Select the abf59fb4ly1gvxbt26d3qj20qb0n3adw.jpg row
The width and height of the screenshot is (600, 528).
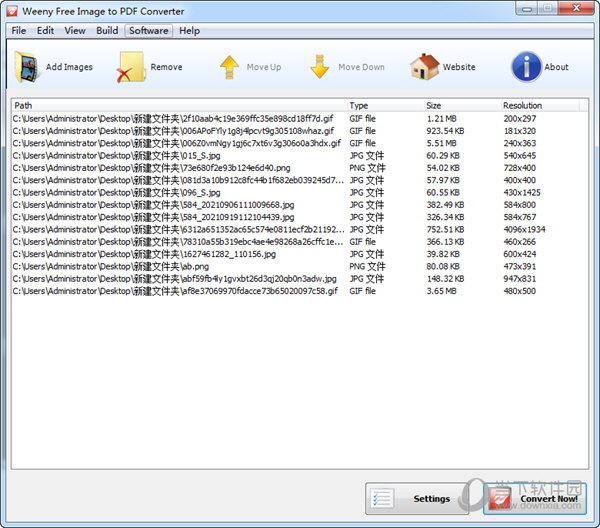[x=299, y=279]
